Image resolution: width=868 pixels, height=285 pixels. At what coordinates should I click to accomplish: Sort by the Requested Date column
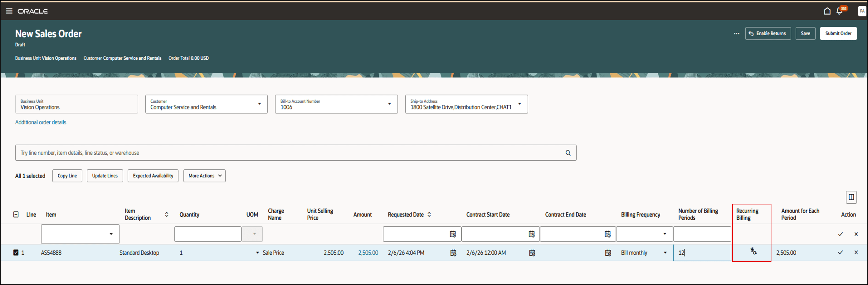[x=429, y=214]
